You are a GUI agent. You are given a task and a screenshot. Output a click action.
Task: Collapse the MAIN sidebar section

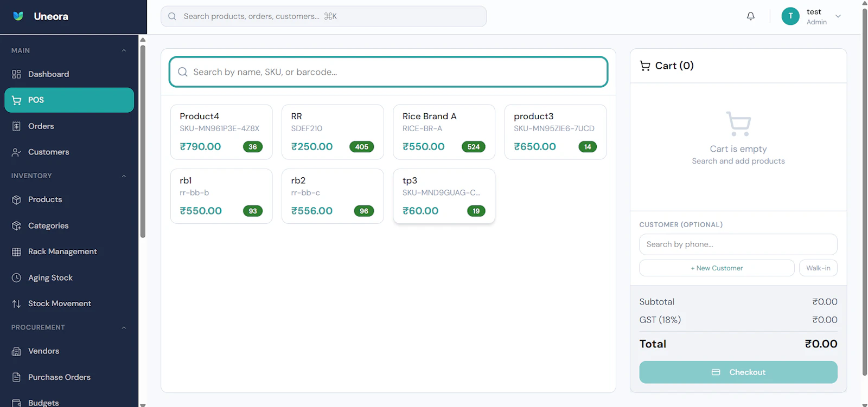tap(124, 50)
